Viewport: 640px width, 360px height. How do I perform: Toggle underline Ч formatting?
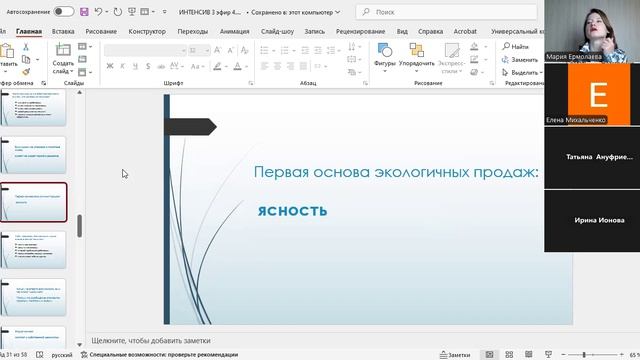[135, 66]
